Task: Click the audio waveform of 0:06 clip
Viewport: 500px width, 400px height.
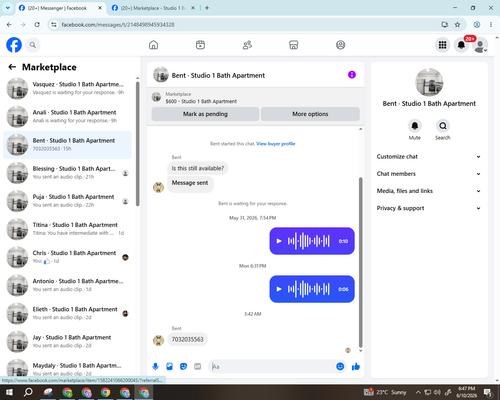Action: pos(309,289)
